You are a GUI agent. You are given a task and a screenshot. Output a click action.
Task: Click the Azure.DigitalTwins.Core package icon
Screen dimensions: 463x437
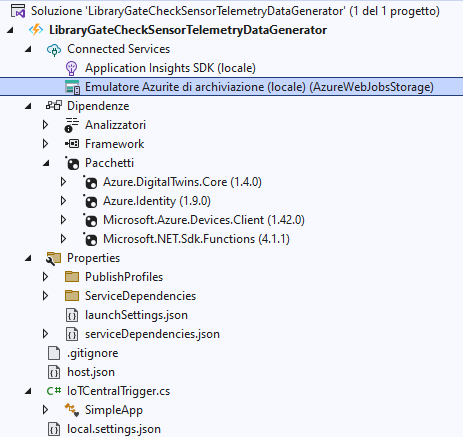(x=90, y=182)
